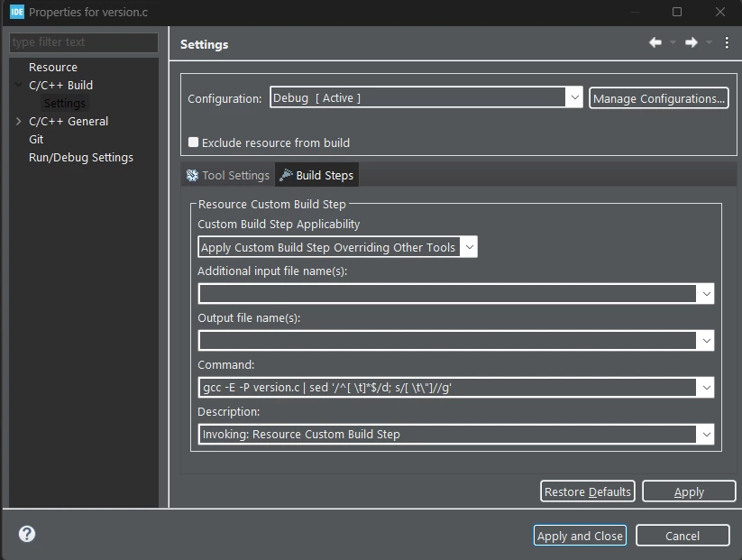
Task: Maximize the Properties window
Action: [x=677, y=12]
